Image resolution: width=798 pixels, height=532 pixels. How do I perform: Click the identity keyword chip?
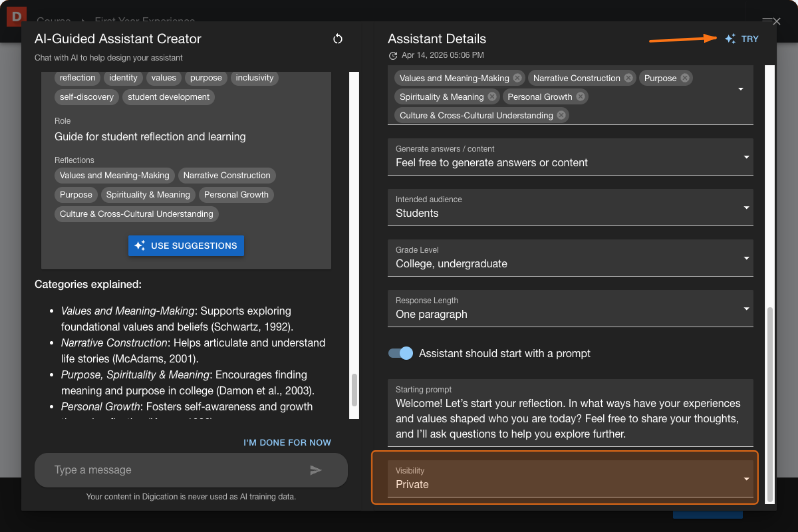123,78
